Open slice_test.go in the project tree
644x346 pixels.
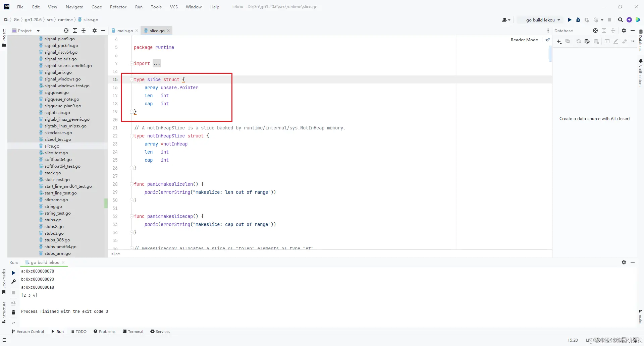56,153
